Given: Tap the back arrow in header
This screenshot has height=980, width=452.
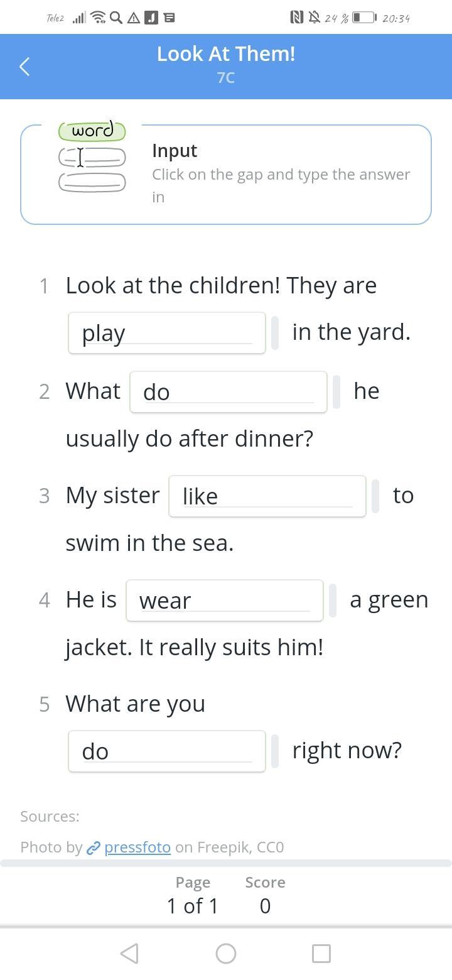Looking at the screenshot, I should [24, 67].
